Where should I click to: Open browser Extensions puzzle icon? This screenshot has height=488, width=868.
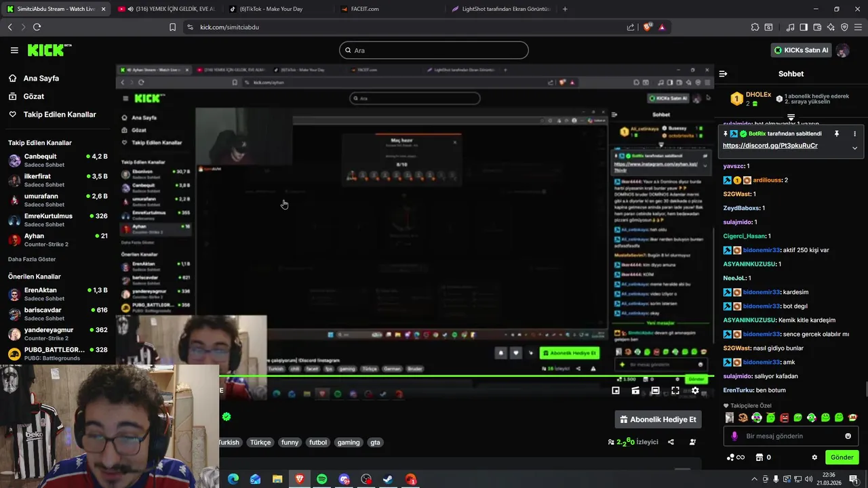pyautogui.click(x=755, y=27)
